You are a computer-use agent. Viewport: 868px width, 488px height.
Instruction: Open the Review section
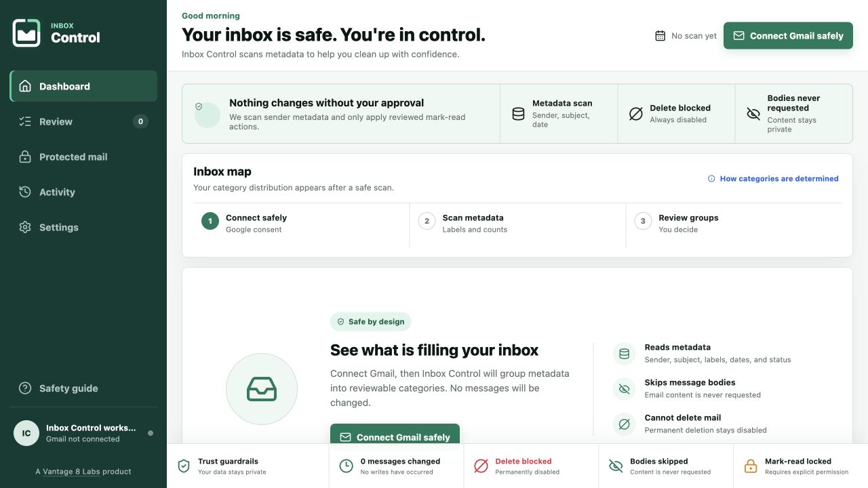coord(83,121)
